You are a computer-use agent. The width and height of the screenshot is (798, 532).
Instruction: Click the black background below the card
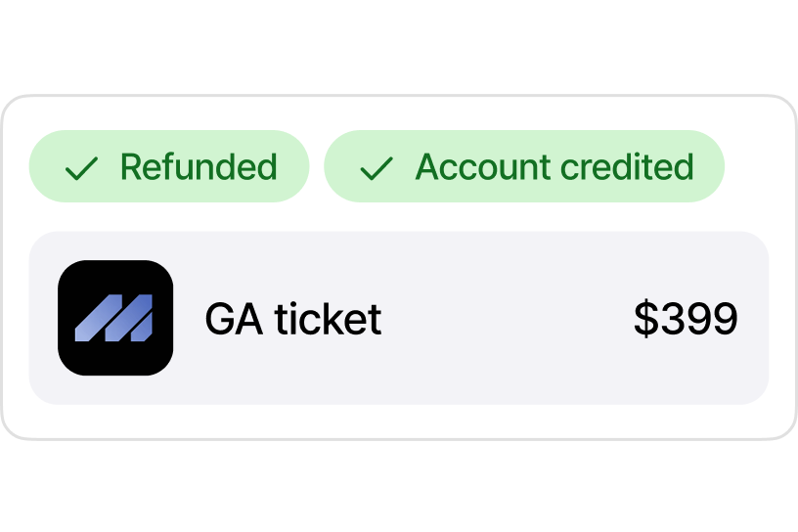[399, 486]
